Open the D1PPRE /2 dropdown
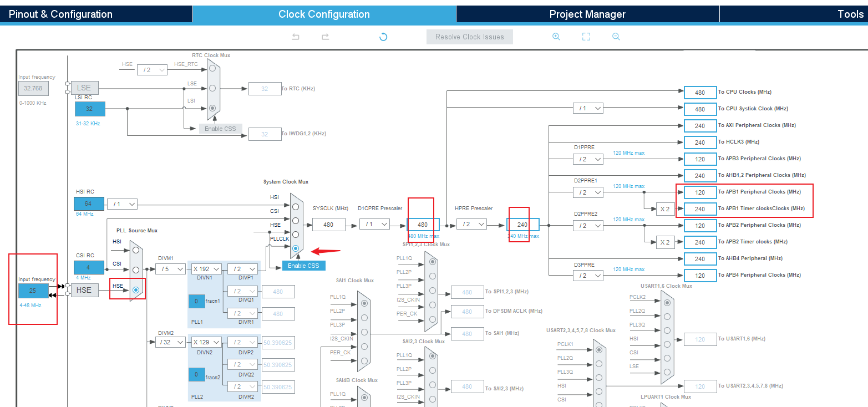Viewport: 868px width, 407px height. 588,159
